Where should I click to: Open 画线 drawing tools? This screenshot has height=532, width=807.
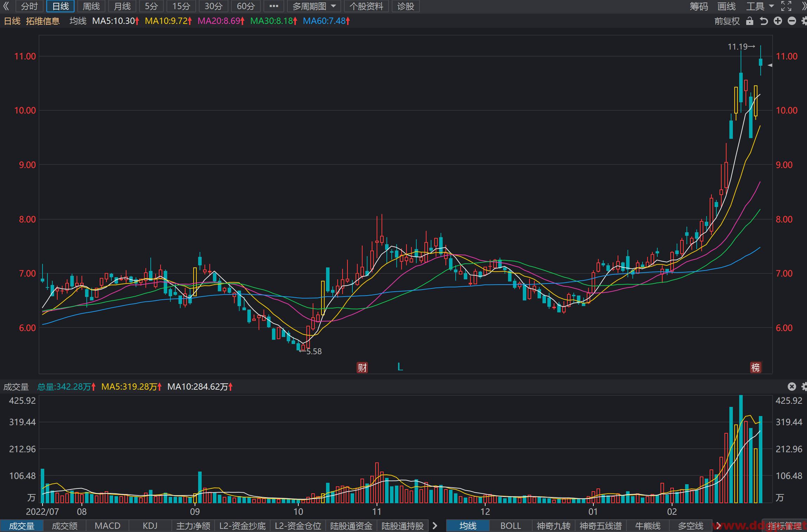click(x=727, y=6)
